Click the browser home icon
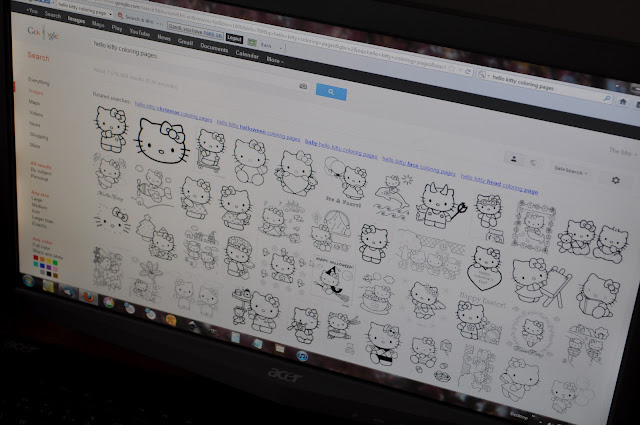Screen dimensions: 640x425 [622, 102]
